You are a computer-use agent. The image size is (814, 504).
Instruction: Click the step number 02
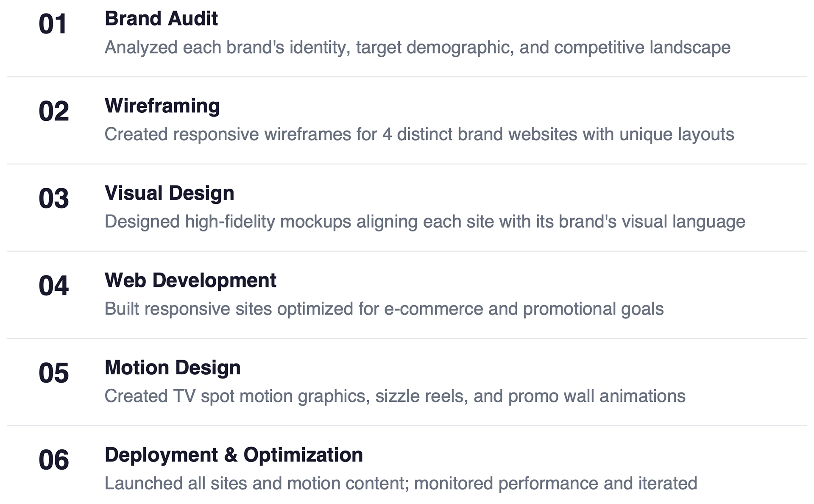pyautogui.click(x=53, y=111)
